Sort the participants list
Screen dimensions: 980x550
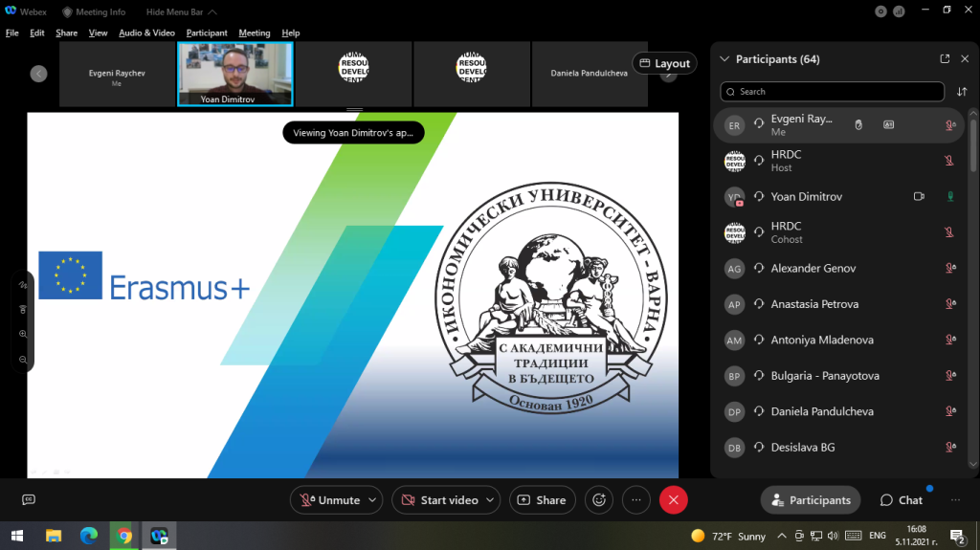click(x=962, y=91)
